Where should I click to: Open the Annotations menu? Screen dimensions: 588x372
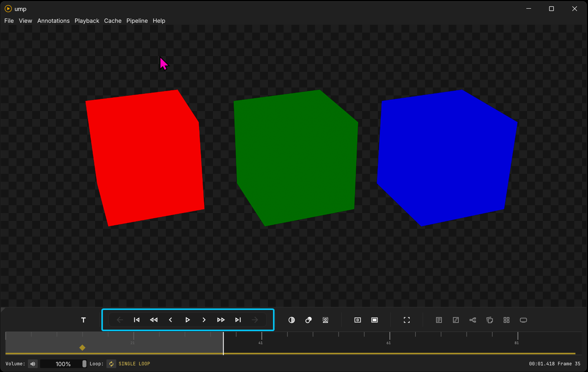point(53,21)
